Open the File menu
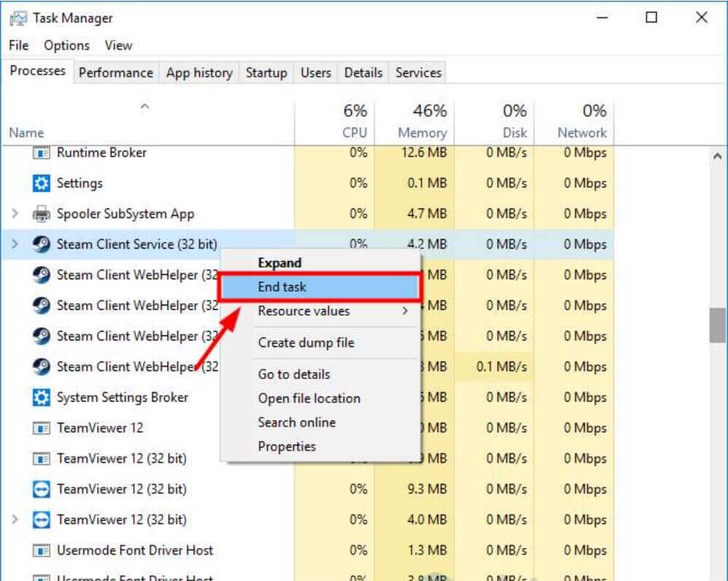This screenshot has height=581, width=728. [x=18, y=45]
